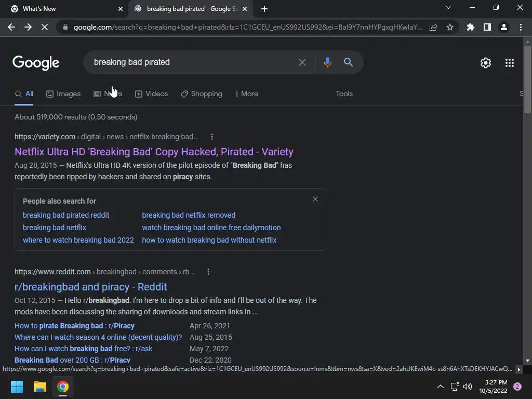Submit search with magnifying glass icon
The height and width of the screenshot is (399, 532).
[348, 62]
